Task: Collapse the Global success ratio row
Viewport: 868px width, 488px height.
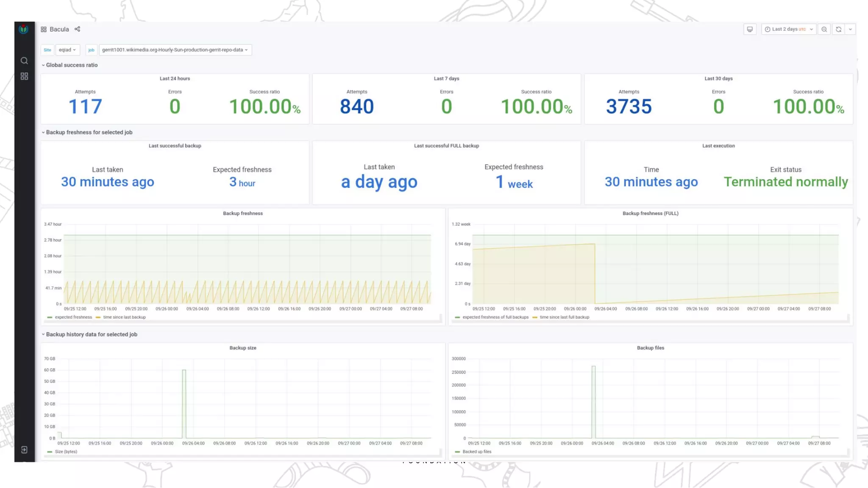Action: tap(71, 65)
